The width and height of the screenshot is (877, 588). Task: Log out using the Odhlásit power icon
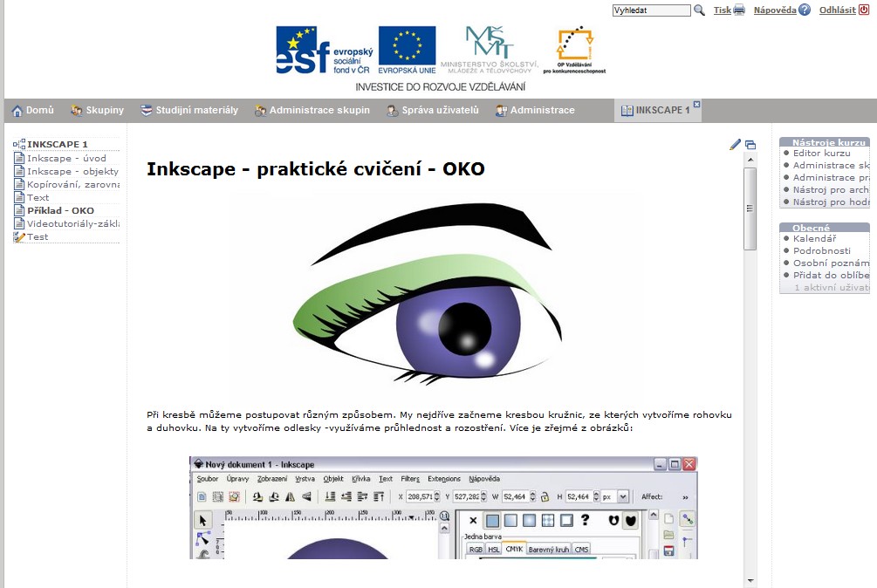tap(864, 10)
